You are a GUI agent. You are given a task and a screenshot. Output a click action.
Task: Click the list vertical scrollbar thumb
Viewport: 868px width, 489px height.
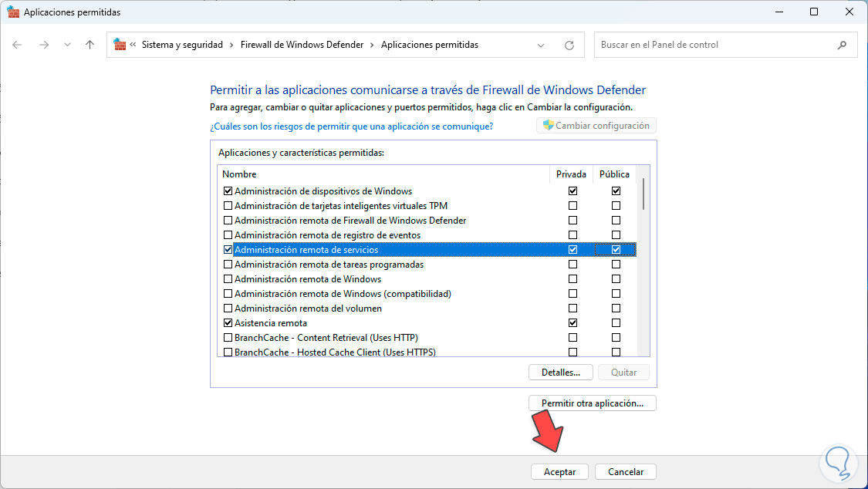(x=643, y=194)
